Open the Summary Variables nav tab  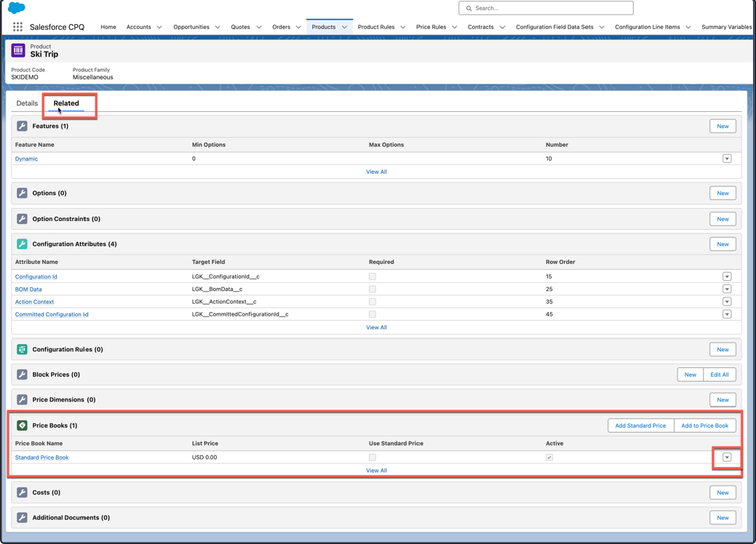tap(726, 27)
